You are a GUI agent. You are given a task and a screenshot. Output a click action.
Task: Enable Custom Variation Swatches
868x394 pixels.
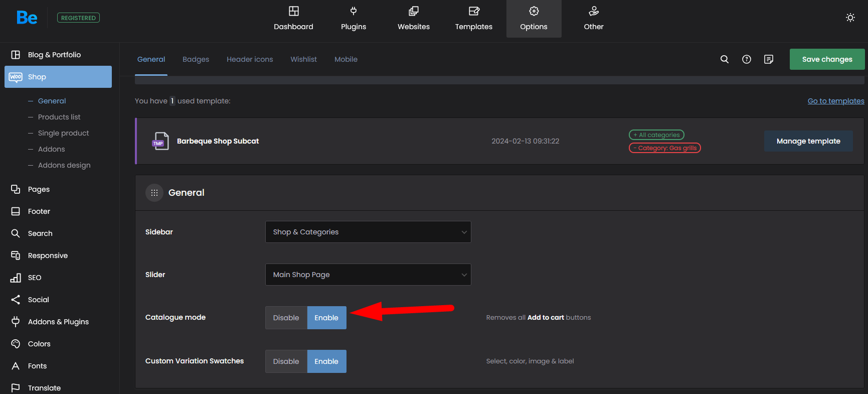click(326, 361)
